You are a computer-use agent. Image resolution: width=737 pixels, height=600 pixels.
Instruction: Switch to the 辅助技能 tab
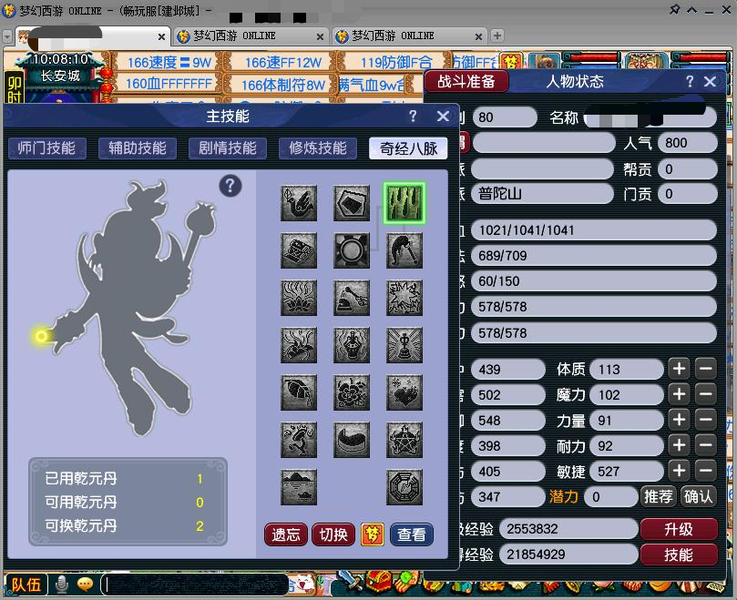137,148
